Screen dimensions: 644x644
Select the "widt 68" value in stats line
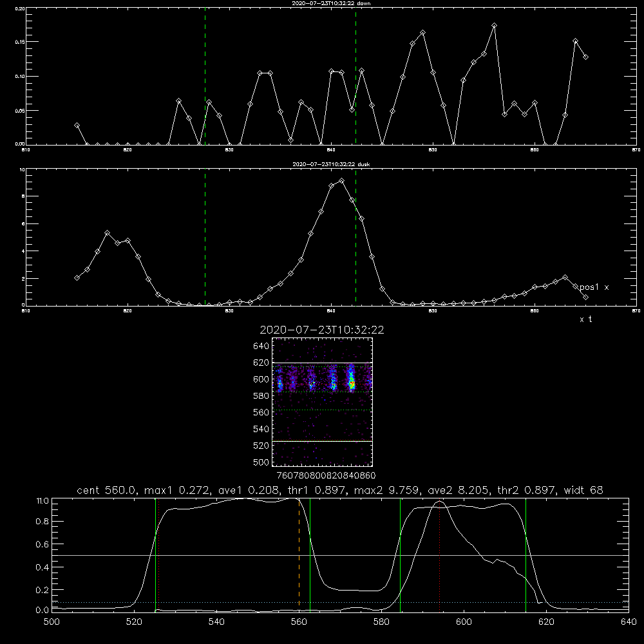(x=583, y=490)
